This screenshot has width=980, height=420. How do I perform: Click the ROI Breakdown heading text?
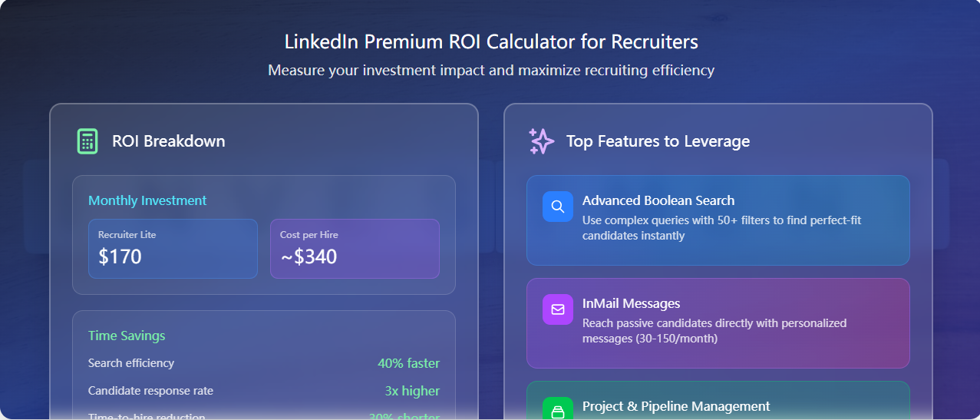[x=168, y=141]
